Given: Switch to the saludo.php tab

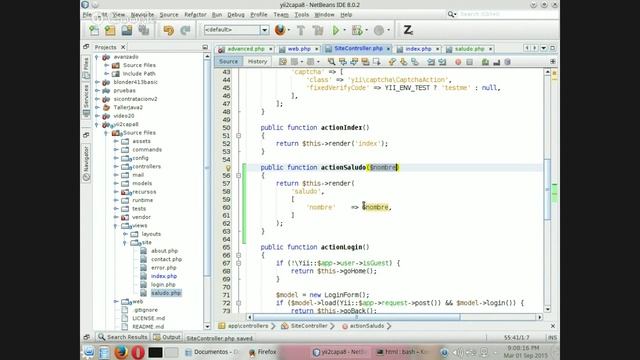Looking at the screenshot, I should click(x=469, y=49).
